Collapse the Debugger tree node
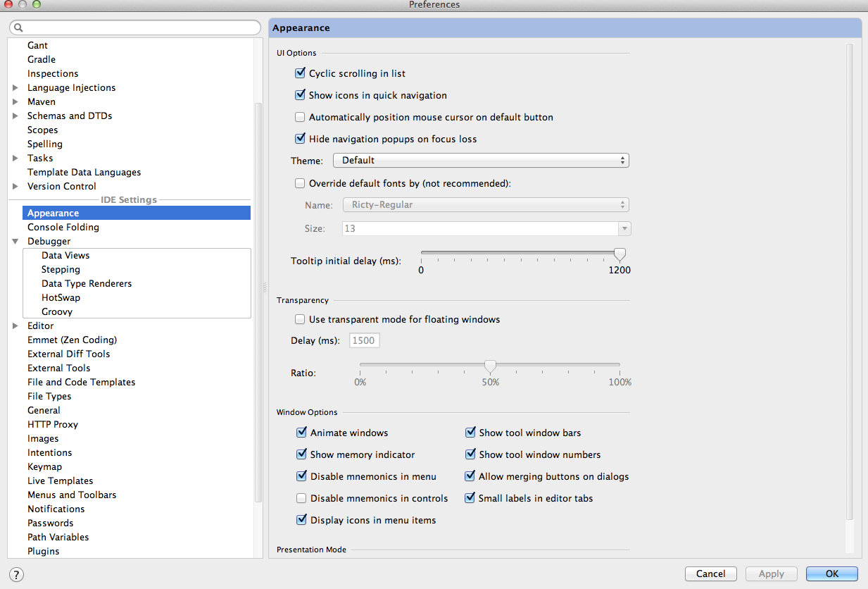The width and height of the screenshot is (868, 589). pyautogui.click(x=15, y=241)
